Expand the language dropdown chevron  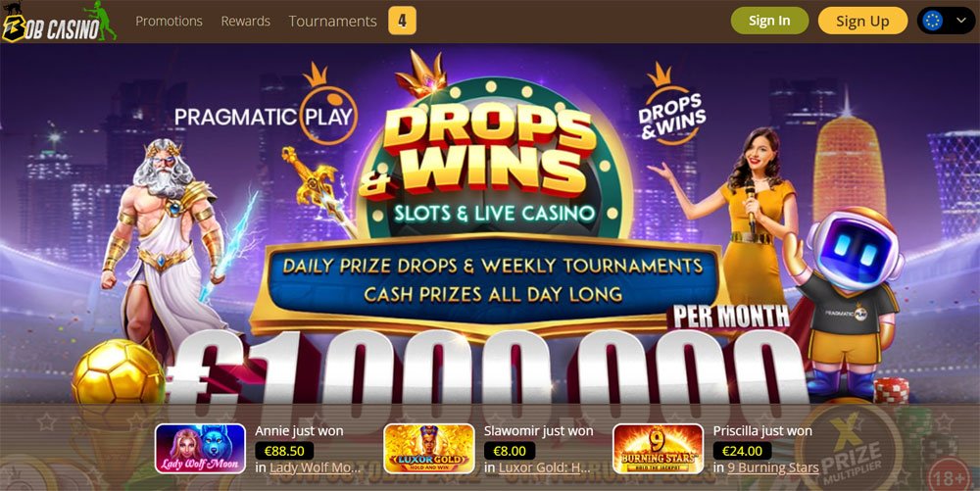point(961,22)
